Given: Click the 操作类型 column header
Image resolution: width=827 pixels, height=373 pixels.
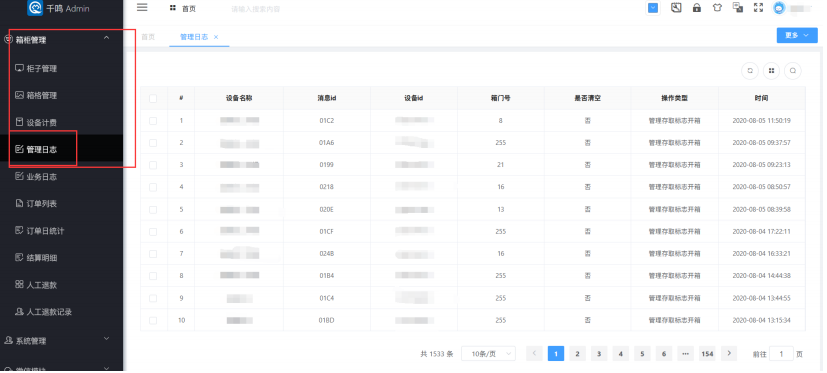Looking at the screenshot, I should [675, 98].
